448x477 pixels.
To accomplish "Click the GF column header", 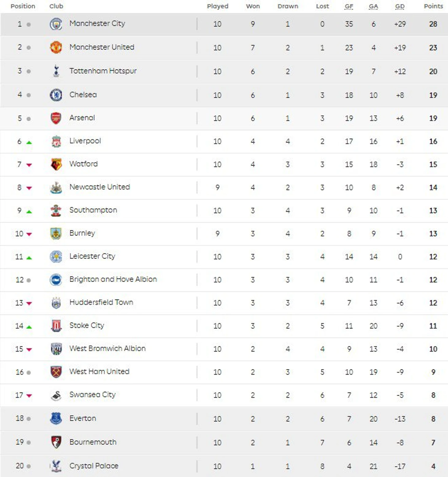I will point(349,6).
